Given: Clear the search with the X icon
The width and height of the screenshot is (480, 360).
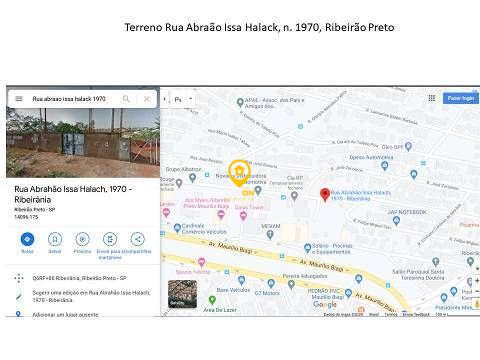Looking at the screenshot, I should coord(146,99).
